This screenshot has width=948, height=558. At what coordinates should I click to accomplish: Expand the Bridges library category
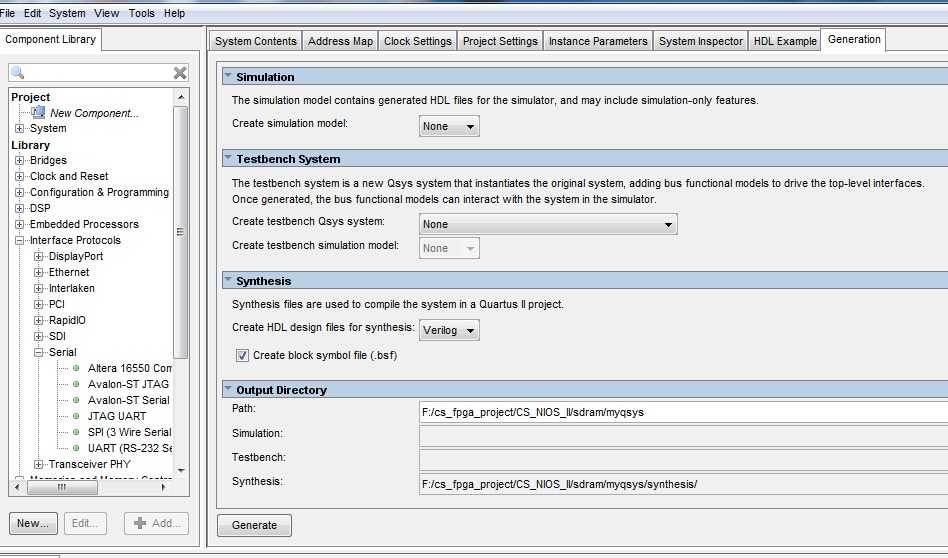[x=19, y=160]
